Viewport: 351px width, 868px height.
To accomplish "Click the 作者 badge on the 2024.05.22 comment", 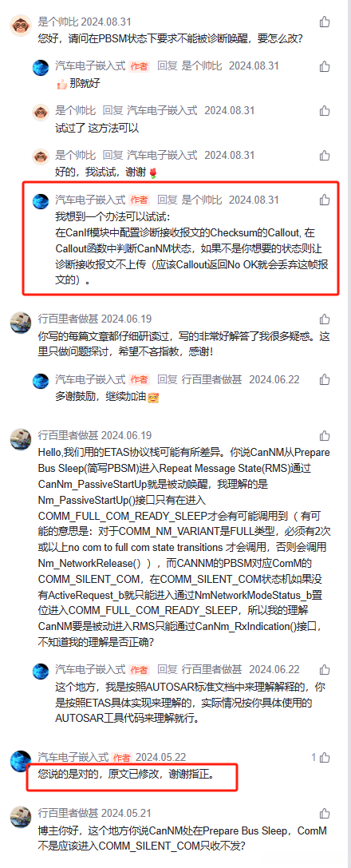I will coord(121,757).
